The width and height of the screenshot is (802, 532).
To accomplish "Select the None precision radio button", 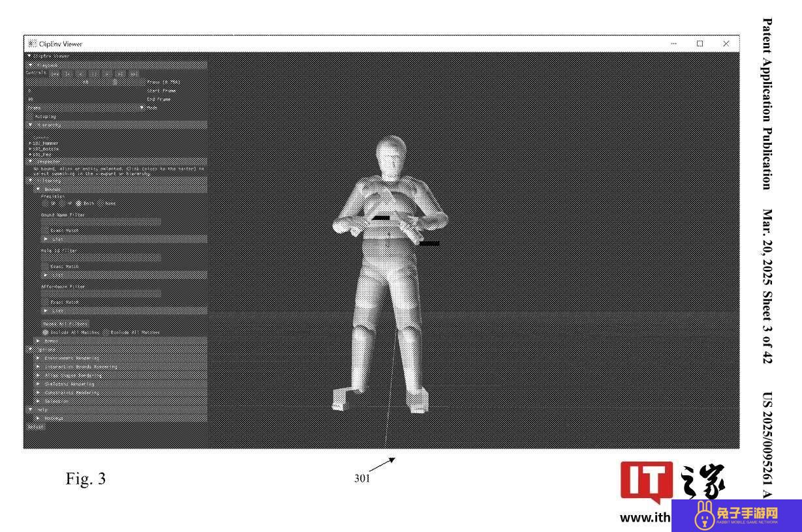I will pyautogui.click(x=100, y=203).
